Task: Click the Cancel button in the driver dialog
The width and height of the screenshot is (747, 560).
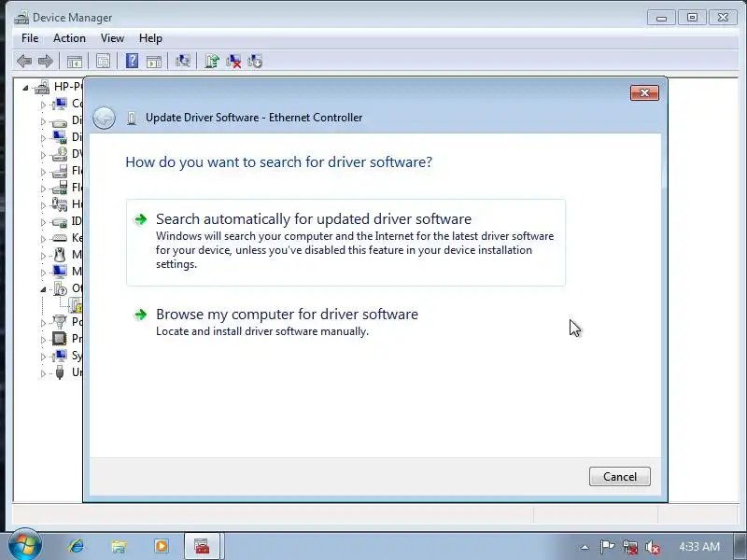Action: pyautogui.click(x=619, y=476)
